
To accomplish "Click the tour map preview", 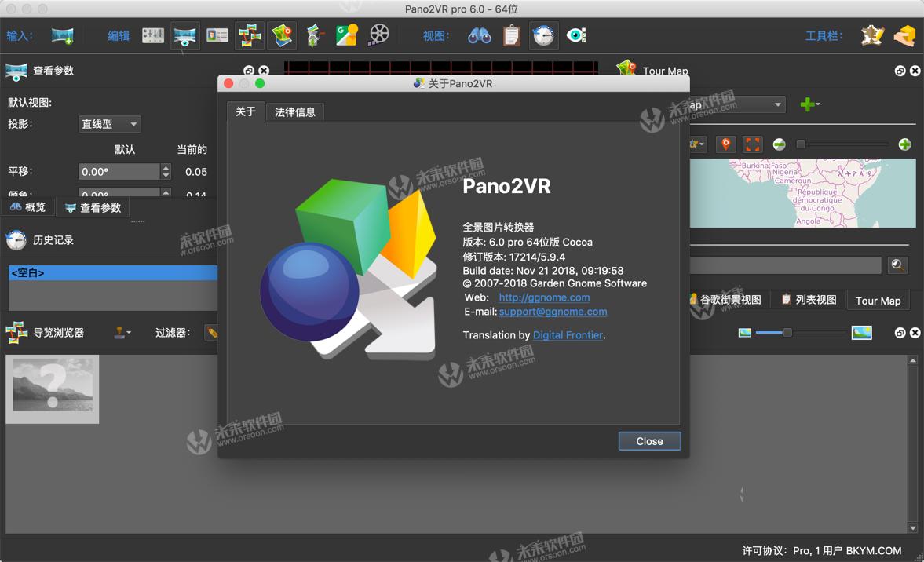I will tap(802, 193).
